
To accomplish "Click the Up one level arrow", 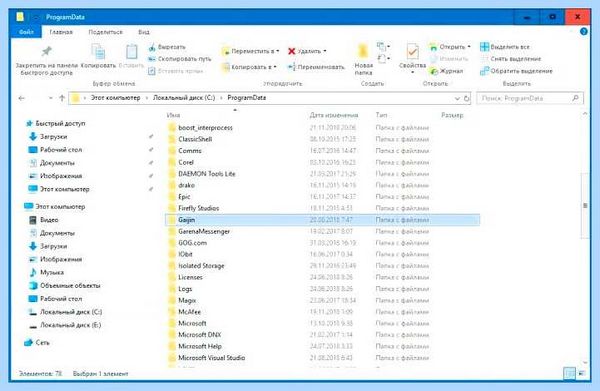I will pyautogui.click(x=62, y=98).
